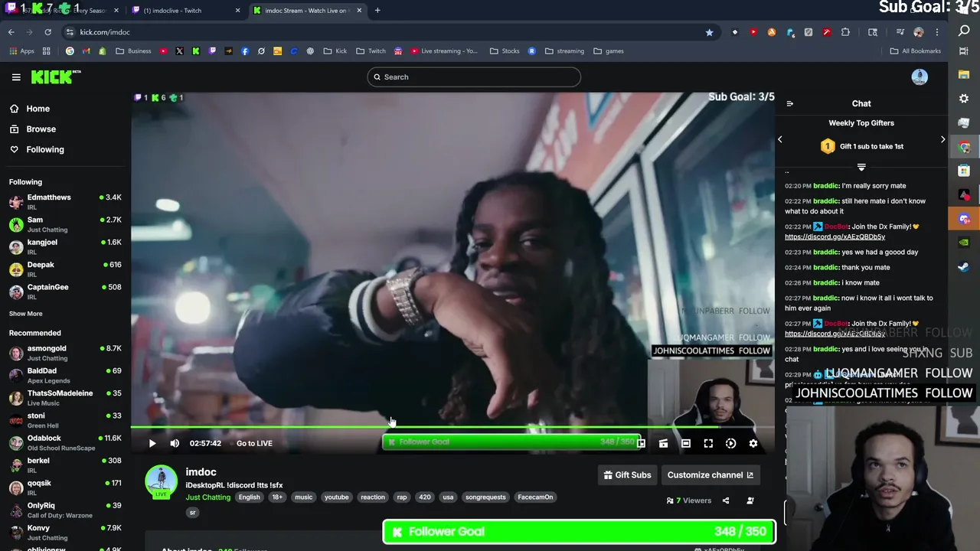Collapse the chat panel
The image size is (980, 551).
tap(789, 104)
